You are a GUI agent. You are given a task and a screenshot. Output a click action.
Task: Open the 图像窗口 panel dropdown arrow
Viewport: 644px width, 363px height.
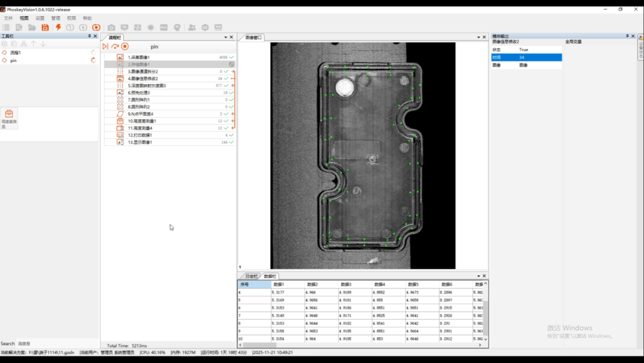478,37
